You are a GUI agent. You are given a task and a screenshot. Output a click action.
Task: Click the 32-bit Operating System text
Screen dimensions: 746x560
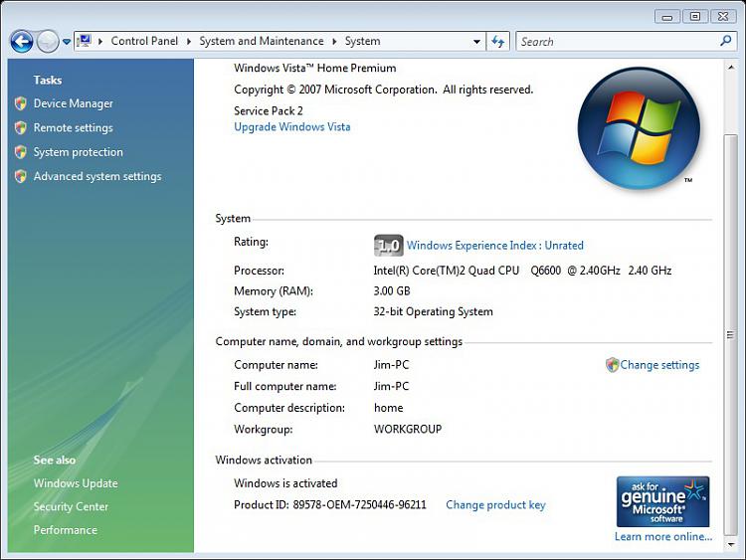pos(433,311)
